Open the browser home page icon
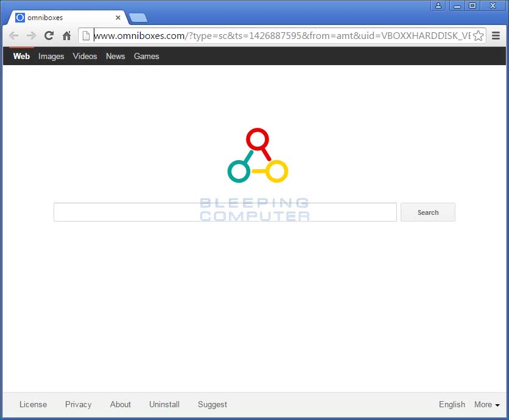The image size is (509, 420). click(x=67, y=35)
